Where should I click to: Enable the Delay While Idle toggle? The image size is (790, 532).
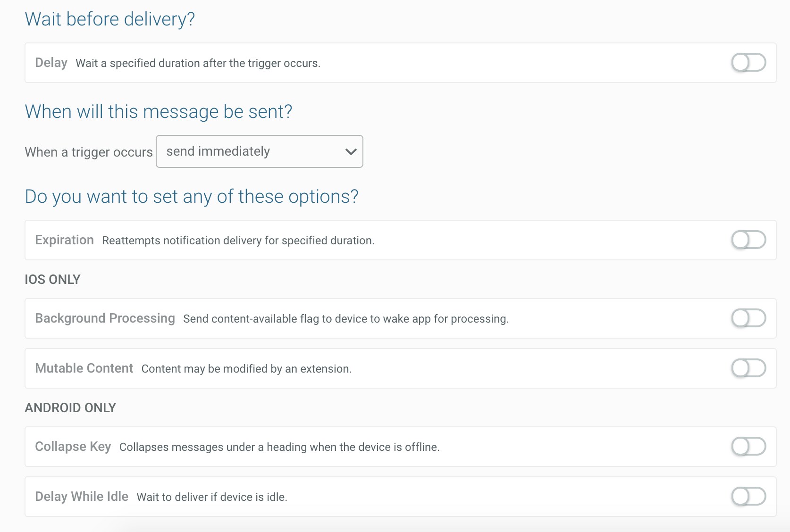(x=748, y=496)
